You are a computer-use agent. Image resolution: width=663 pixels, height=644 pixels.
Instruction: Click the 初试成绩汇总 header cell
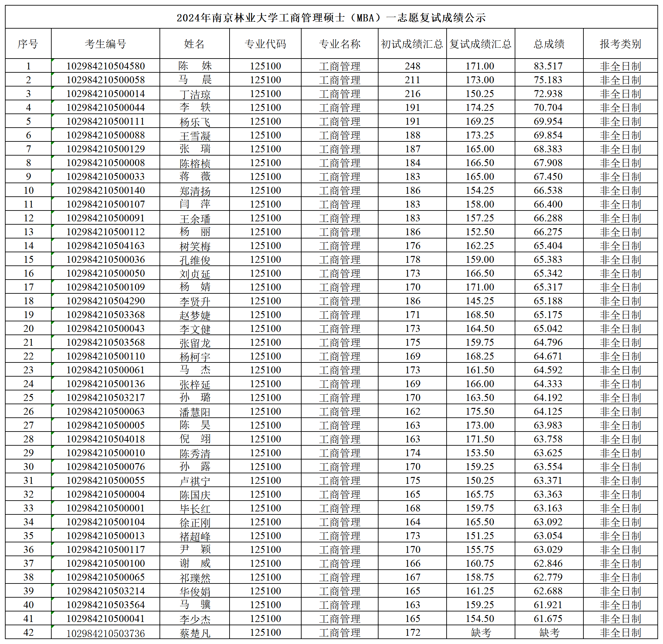pyautogui.click(x=412, y=44)
